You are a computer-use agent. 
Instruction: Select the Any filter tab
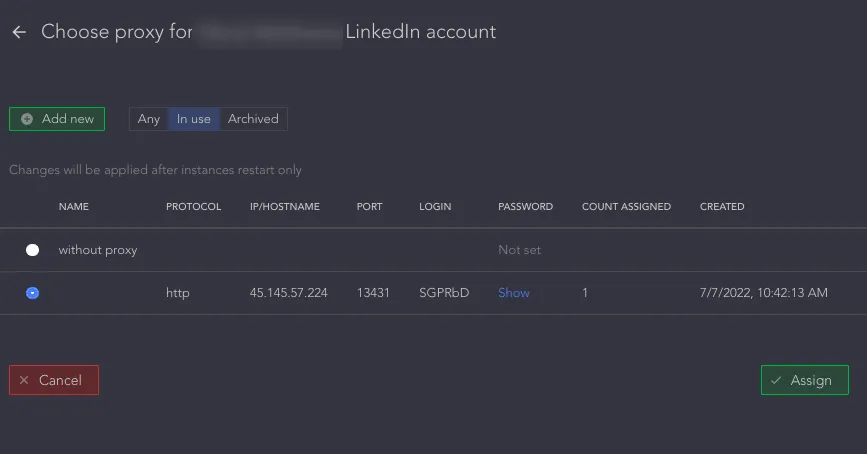point(149,119)
